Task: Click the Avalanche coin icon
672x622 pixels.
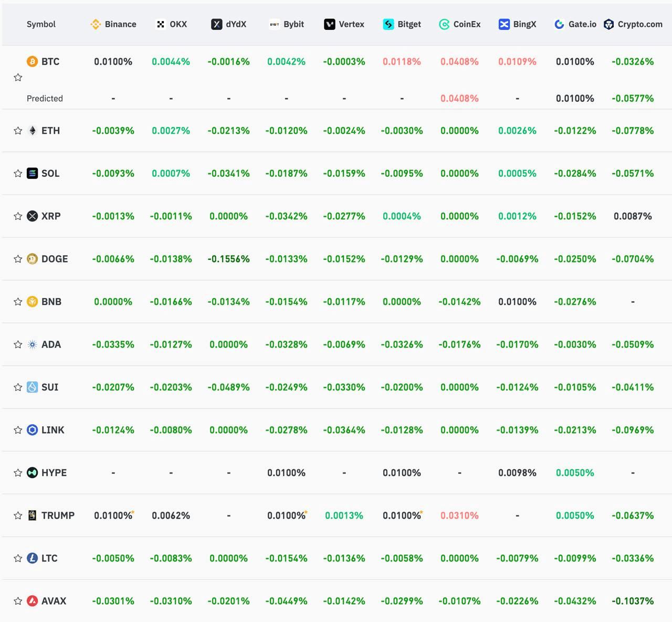Action: pyautogui.click(x=33, y=601)
